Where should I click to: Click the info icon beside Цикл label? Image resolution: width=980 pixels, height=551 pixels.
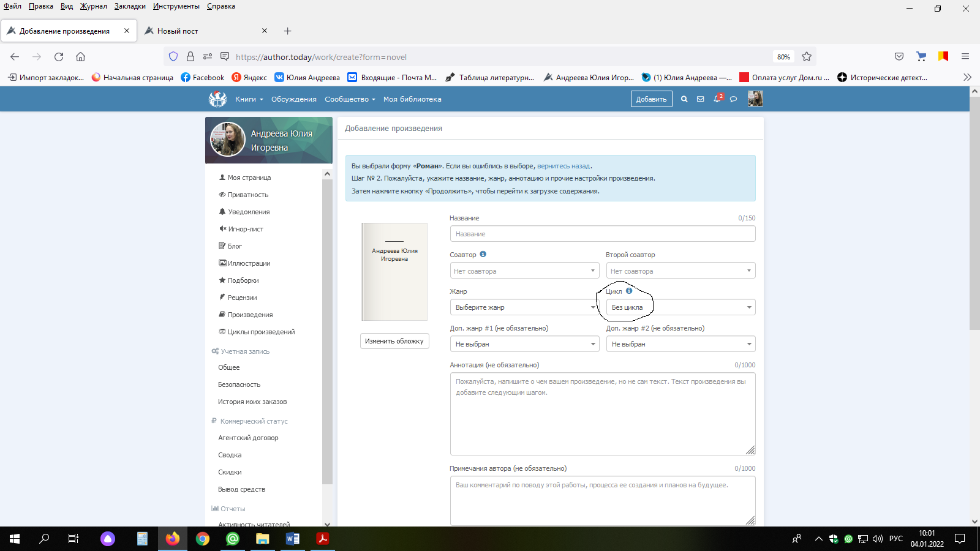point(629,291)
